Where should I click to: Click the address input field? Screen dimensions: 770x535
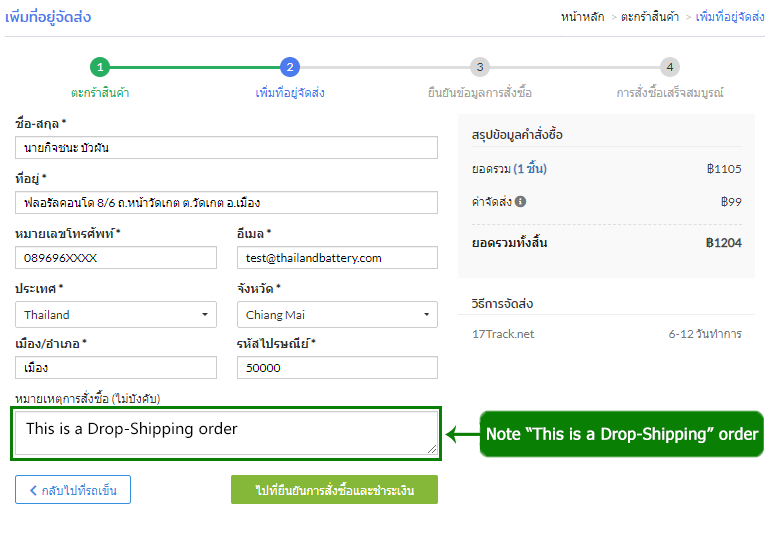tap(226, 203)
